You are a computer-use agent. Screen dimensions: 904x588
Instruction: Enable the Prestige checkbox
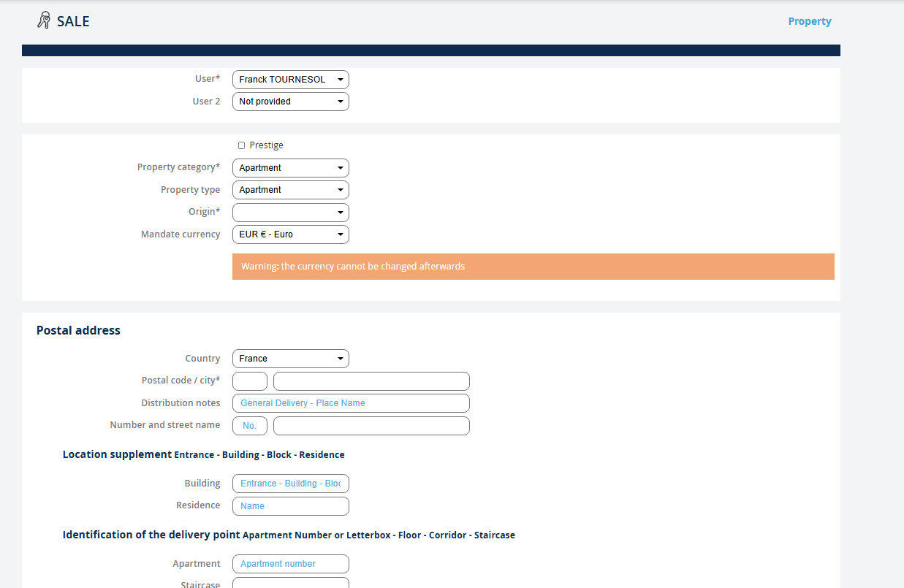pyautogui.click(x=242, y=145)
